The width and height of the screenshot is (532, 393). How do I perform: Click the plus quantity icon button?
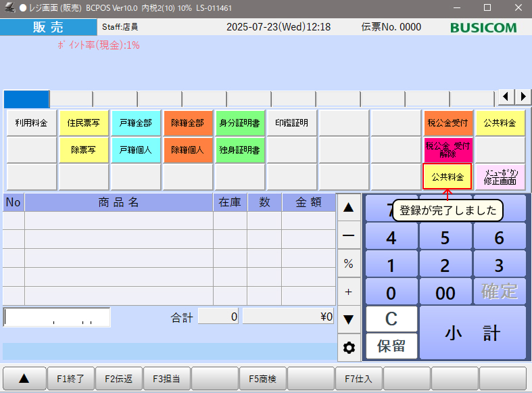tap(349, 292)
